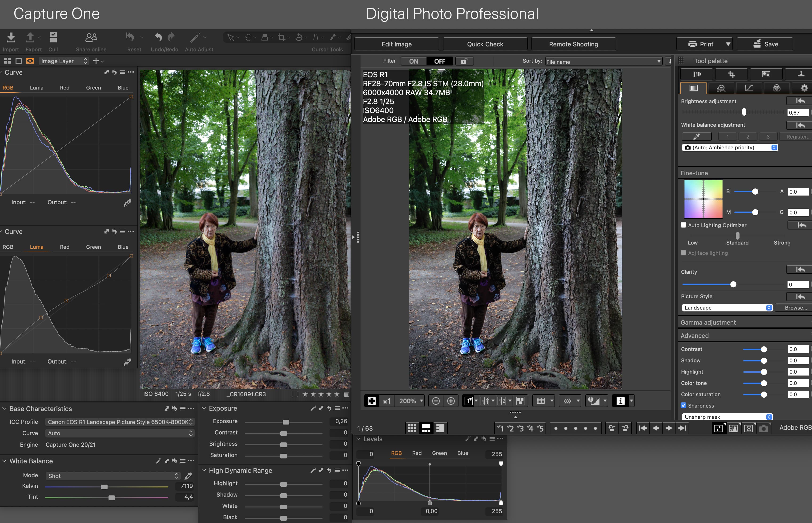
Task: Open the Sort by File name dropdown
Action: pyautogui.click(x=603, y=61)
